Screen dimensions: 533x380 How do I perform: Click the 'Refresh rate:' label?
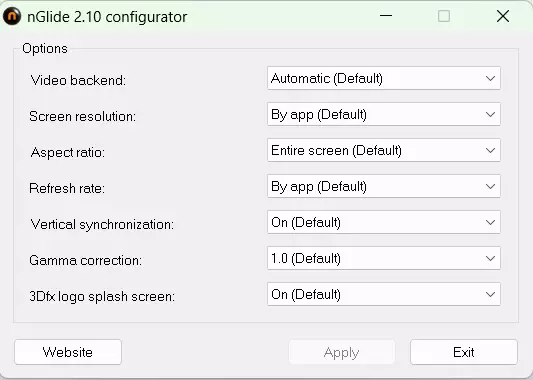(x=67, y=189)
